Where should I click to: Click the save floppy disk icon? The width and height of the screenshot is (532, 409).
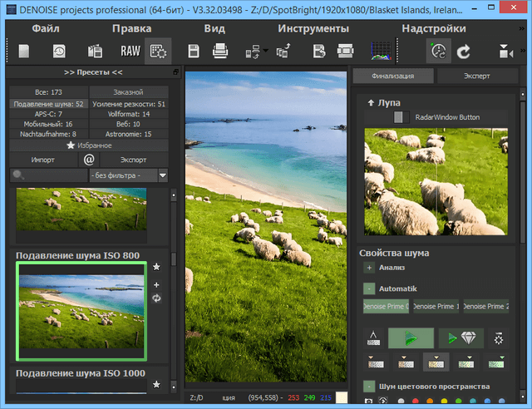pos(194,52)
